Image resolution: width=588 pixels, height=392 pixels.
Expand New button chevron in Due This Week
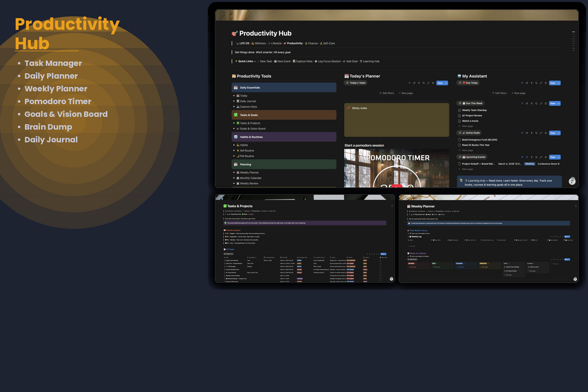tap(559, 103)
